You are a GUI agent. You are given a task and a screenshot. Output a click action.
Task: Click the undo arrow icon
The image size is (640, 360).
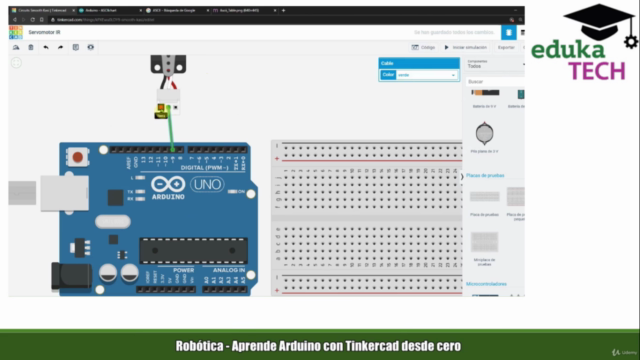tap(46, 47)
